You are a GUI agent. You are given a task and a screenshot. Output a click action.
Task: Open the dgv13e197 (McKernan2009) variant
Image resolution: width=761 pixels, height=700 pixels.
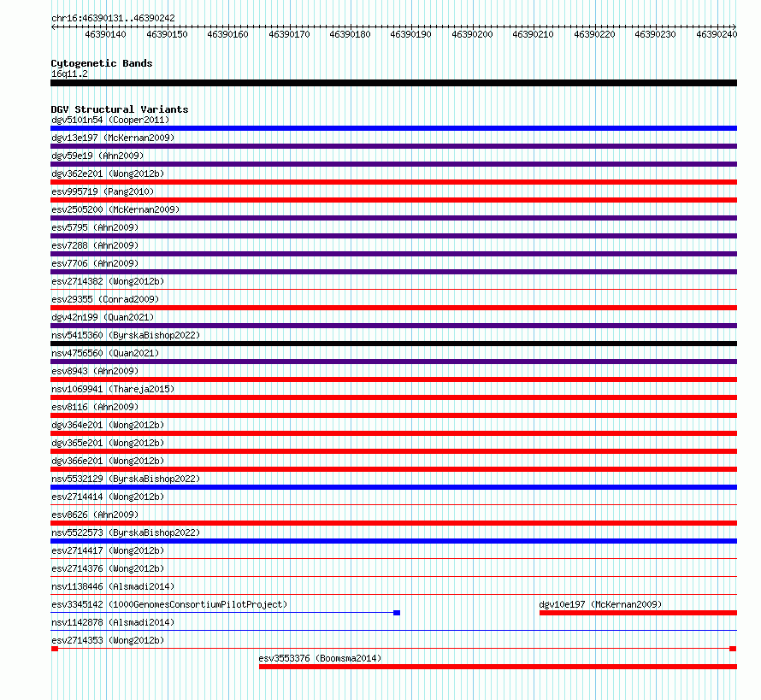113,138
